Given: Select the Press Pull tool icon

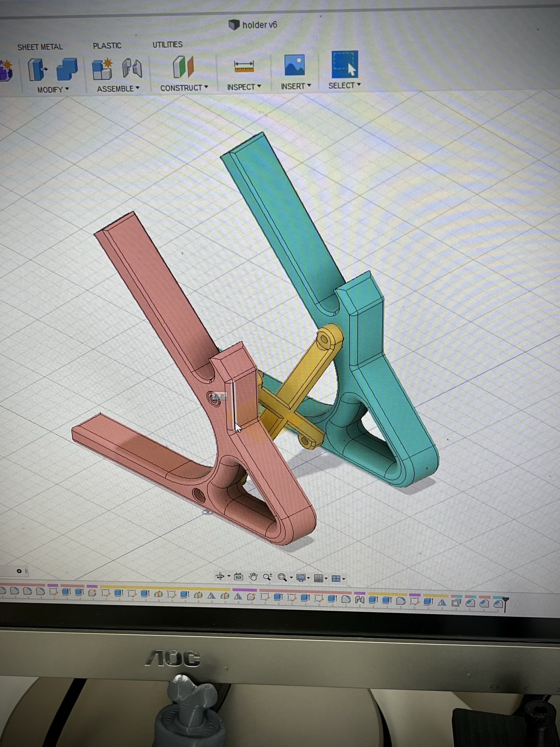Looking at the screenshot, I should 37,69.
